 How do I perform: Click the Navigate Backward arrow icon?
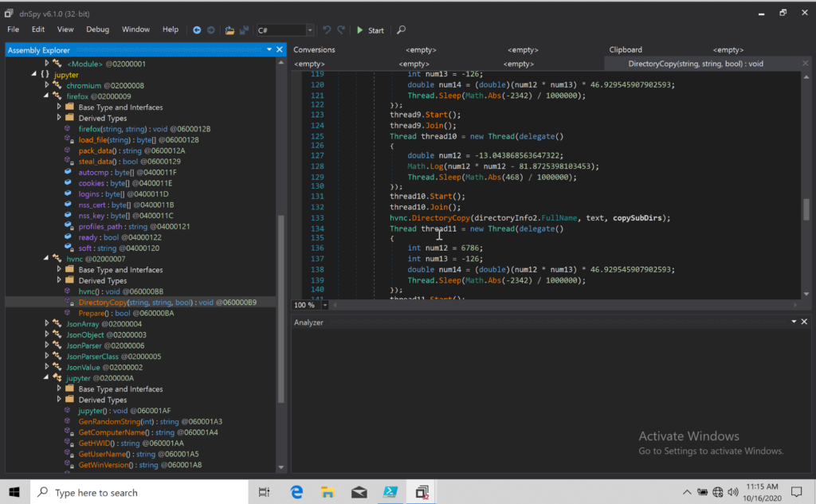[197, 30]
